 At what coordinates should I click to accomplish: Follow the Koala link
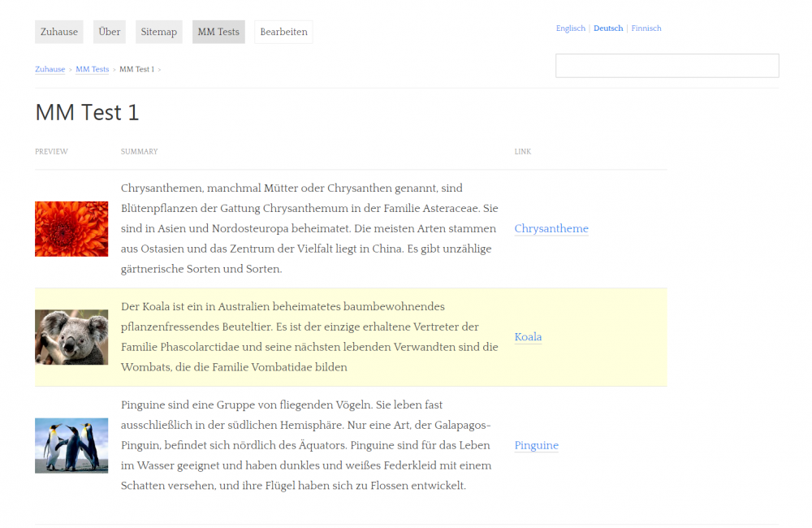point(528,337)
